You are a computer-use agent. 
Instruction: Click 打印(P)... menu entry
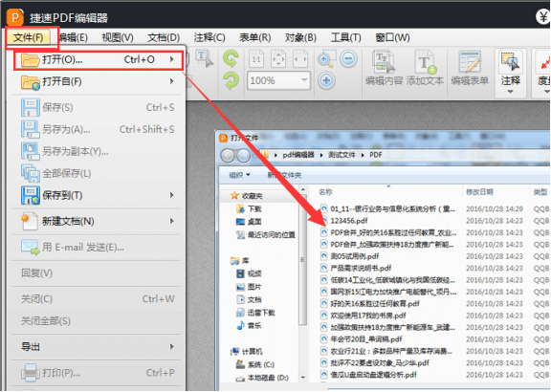[x=98, y=373]
